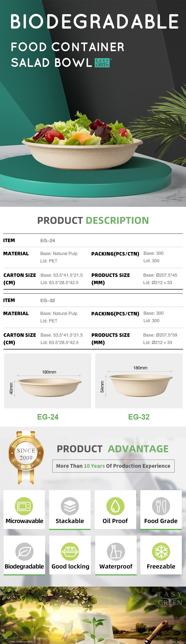The height and width of the screenshot is (644, 186).
Task: Open the EG-32 bowl dimension image
Action: pos(139,381)
